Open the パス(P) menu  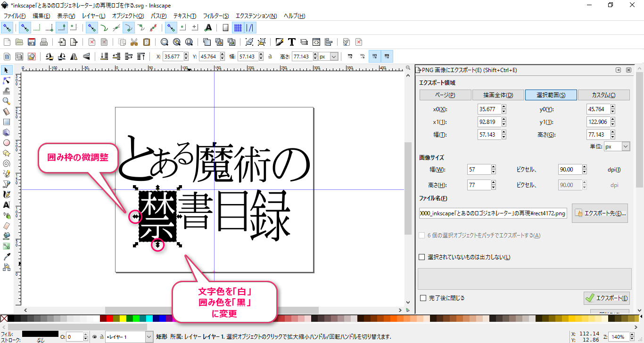pos(158,16)
